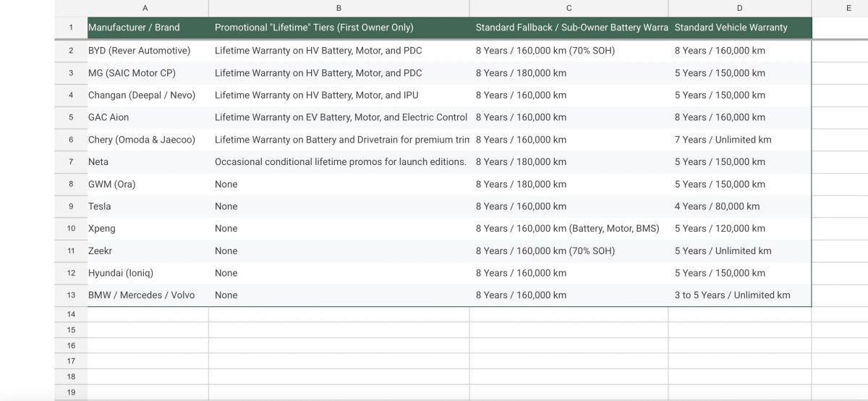The width and height of the screenshot is (868, 401).
Task: Select the Hyundai (Ioniq) cell
Action: (148, 273)
